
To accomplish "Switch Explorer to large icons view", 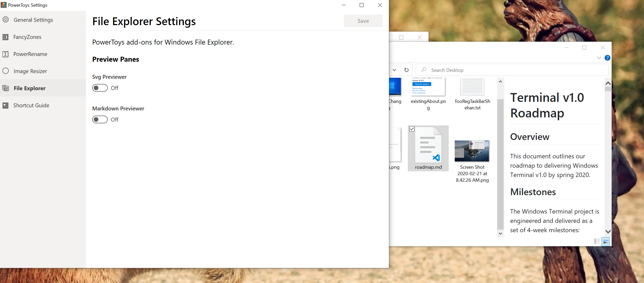I will (606, 241).
